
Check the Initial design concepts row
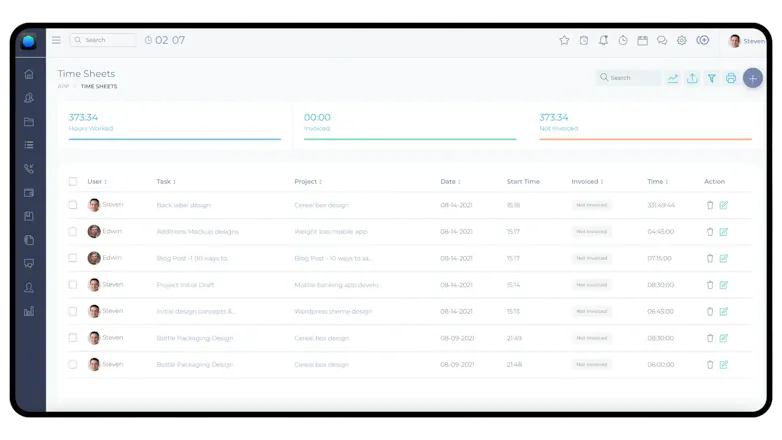tap(73, 311)
